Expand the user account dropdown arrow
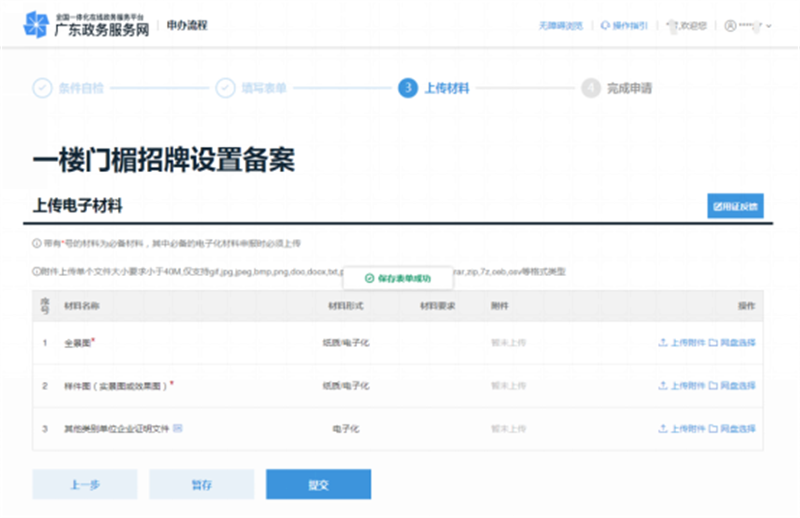The image size is (800, 518). tap(769, 25)
